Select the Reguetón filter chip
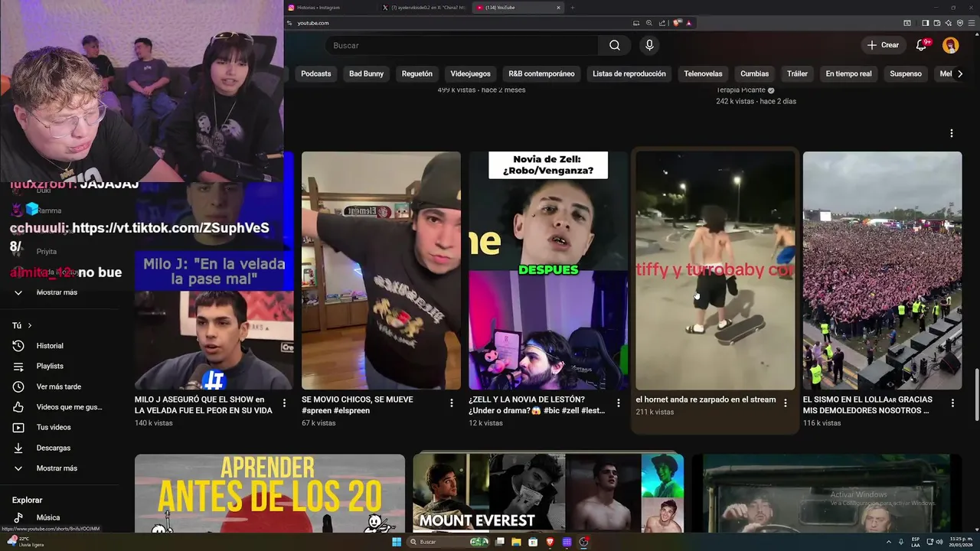The width and height of the screenshot is (980, 551). pos(417,73)
